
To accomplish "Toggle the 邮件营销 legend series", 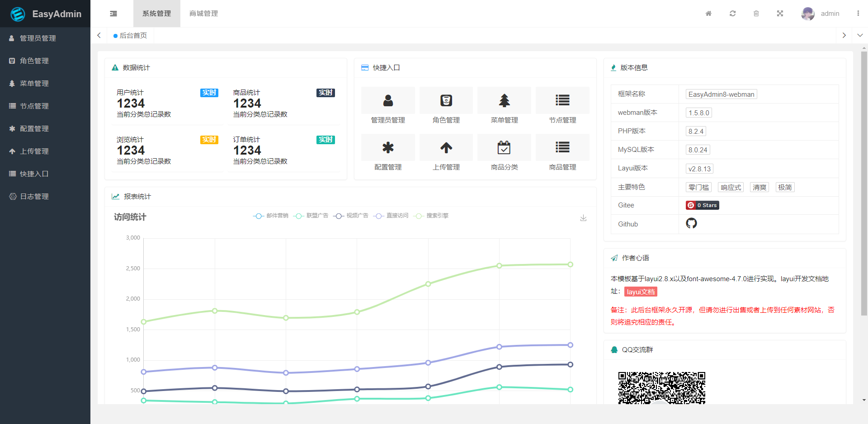I will (x=270, y=216).
